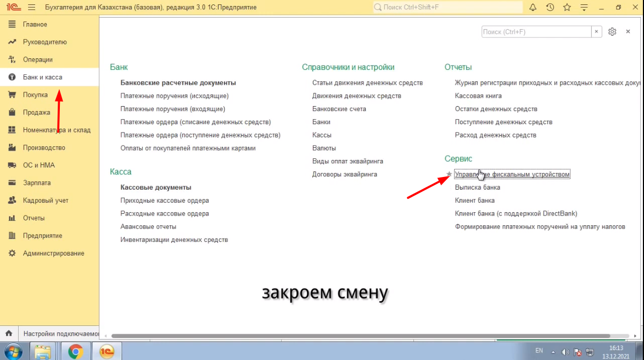Open Договоры эквайринга
644x360 pixels.
pyautogui.click(x=345, y=175)
